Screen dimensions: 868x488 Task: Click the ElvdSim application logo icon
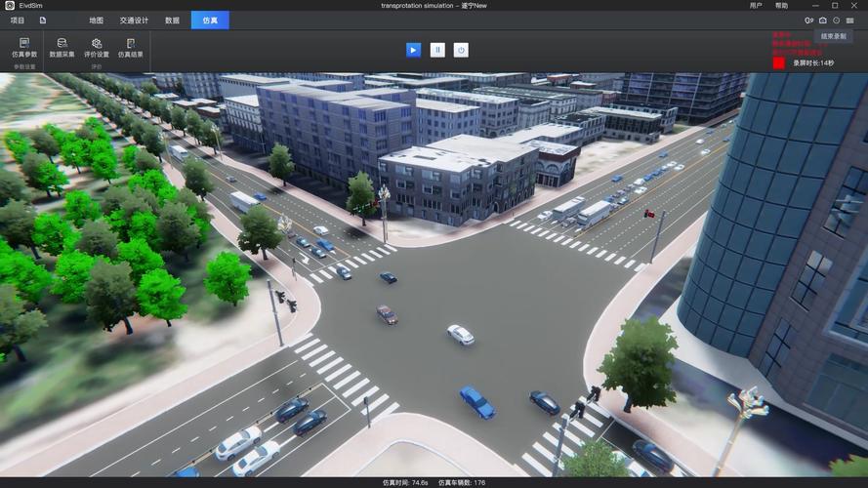coord(10,5)
